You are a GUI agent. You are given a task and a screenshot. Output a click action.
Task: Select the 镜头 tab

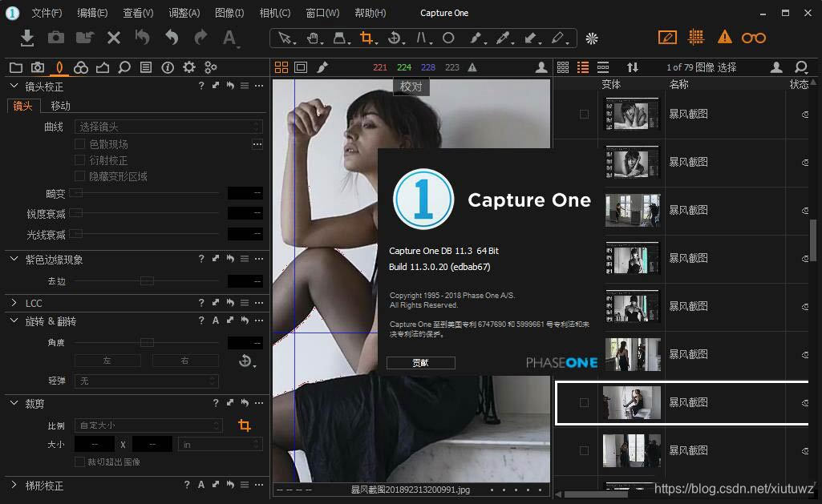(22, 106)
